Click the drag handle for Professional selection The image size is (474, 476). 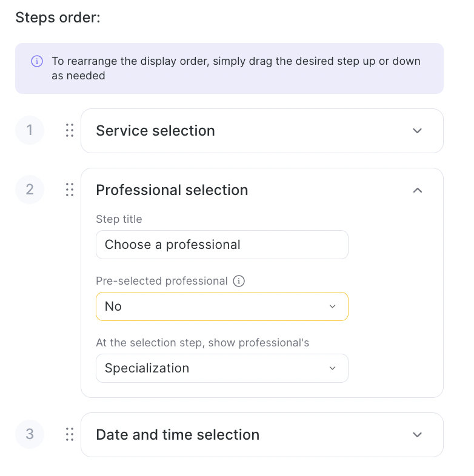click(x=70, y=190)
